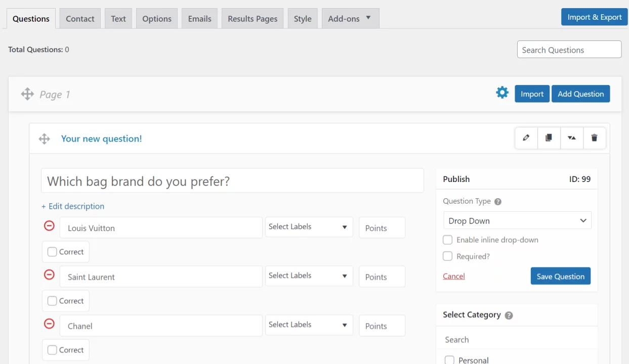Open the Style tab

click(302, 18)
